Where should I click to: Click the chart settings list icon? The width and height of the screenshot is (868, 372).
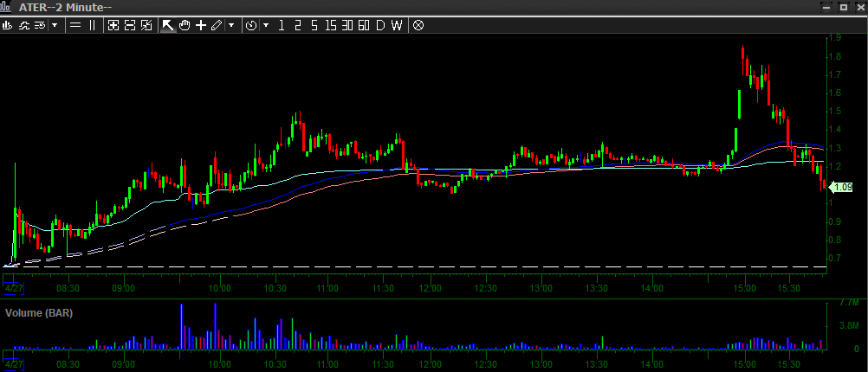click(x=40, y=25)
